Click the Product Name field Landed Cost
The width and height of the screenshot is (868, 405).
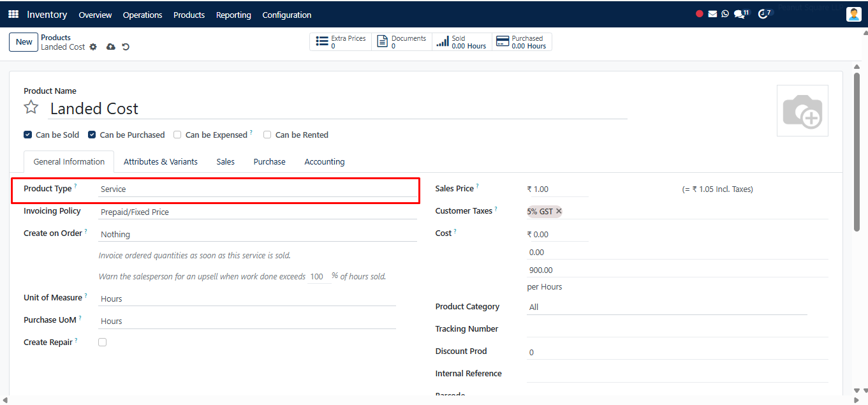338,108
